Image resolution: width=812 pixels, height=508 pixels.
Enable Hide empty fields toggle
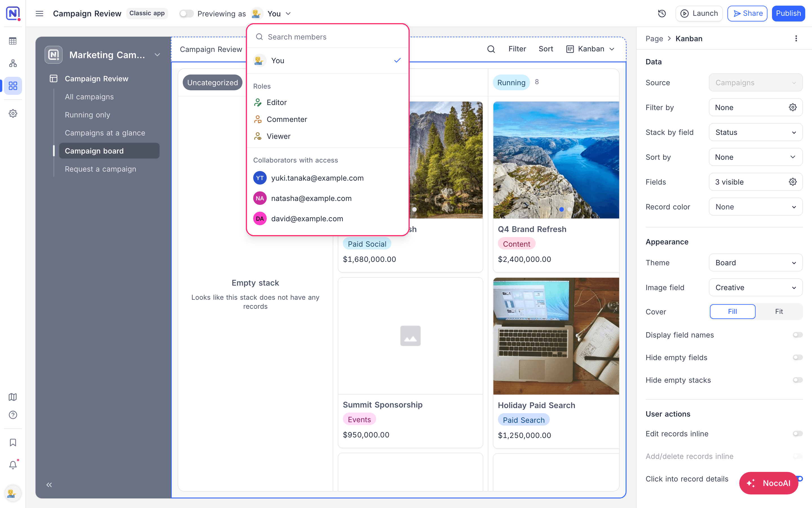tap(798, 357)
